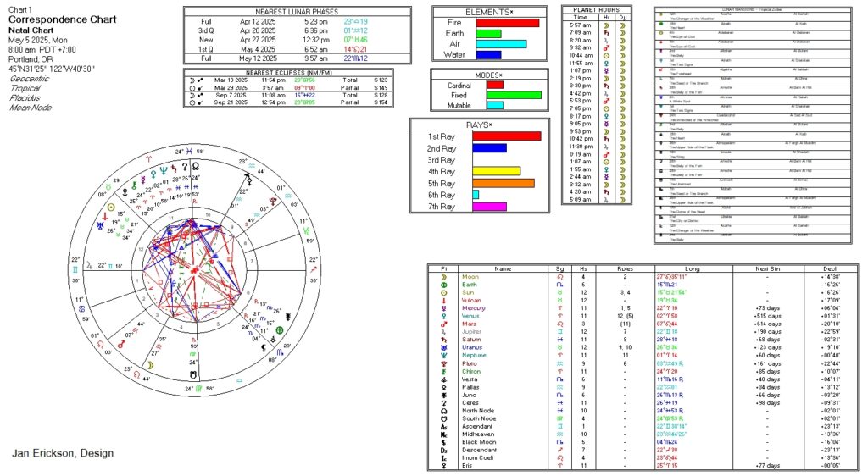
Task: Click the magenta 7th Ray bar
Action: click(x=489, y=206)
